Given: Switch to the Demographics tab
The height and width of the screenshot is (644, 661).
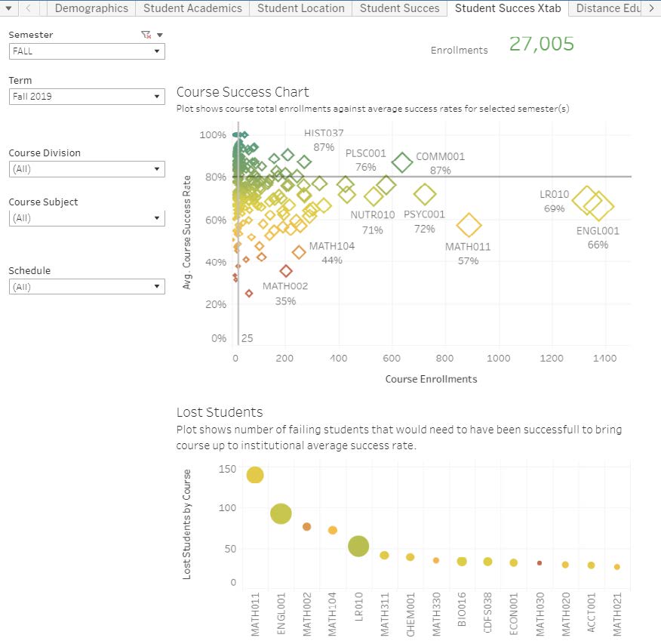Looking at the screenshot, I should tap(91, 8).
